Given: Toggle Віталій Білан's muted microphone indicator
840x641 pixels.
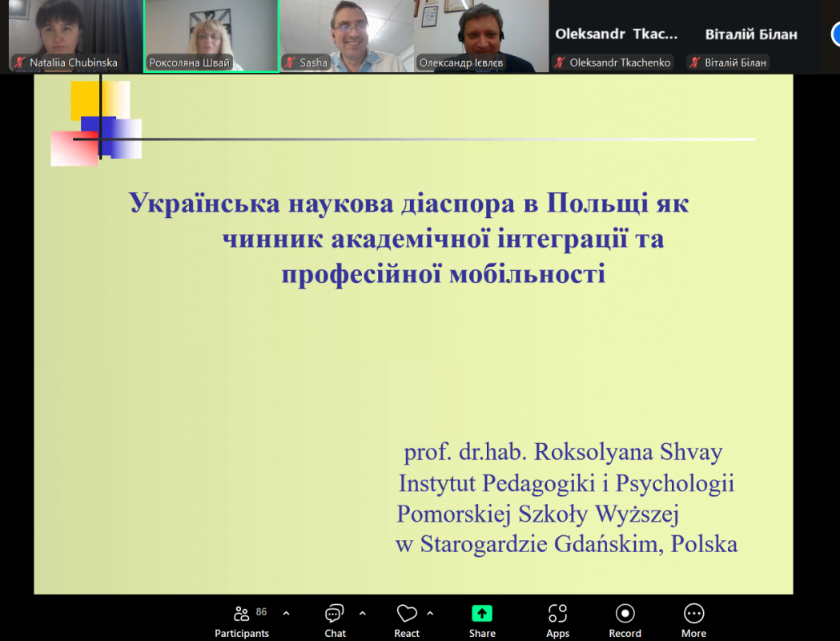Looking at the screenshot, I should click(693, 62).
